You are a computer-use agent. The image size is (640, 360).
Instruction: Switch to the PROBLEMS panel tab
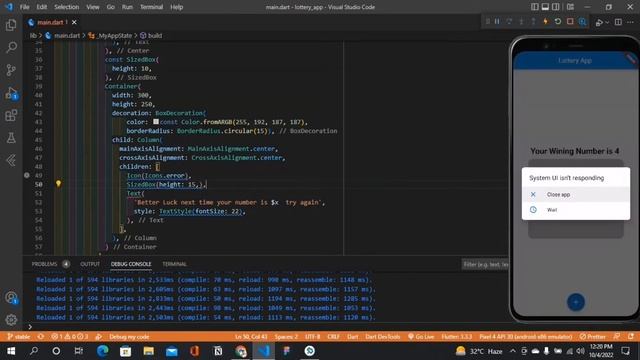tap(44, 264)
